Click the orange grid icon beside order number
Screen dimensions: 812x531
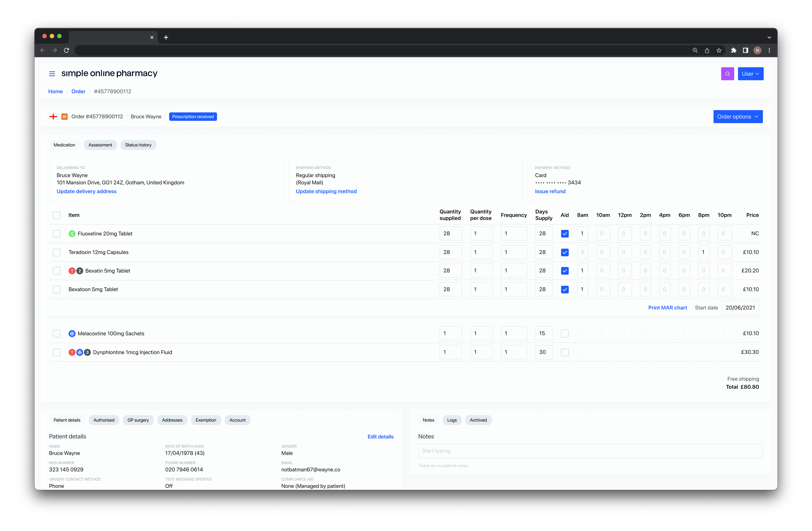pos(64,117)
